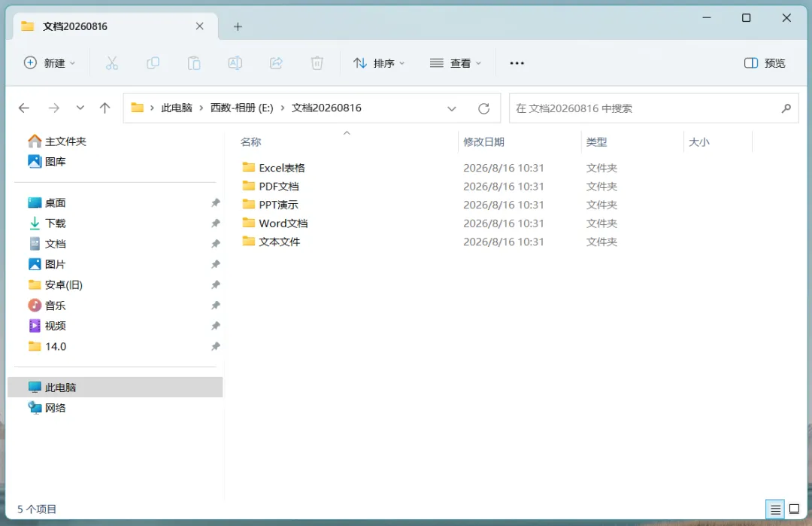Switch to details view icon in status bar

pyautogui.click(x=775, y=509)
